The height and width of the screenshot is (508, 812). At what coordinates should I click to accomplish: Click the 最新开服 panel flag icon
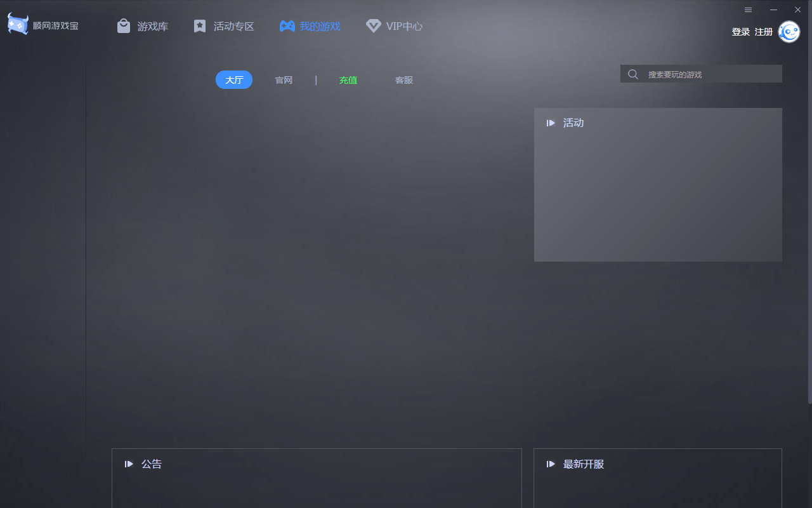pyautogui.click(x=551, y=464)
